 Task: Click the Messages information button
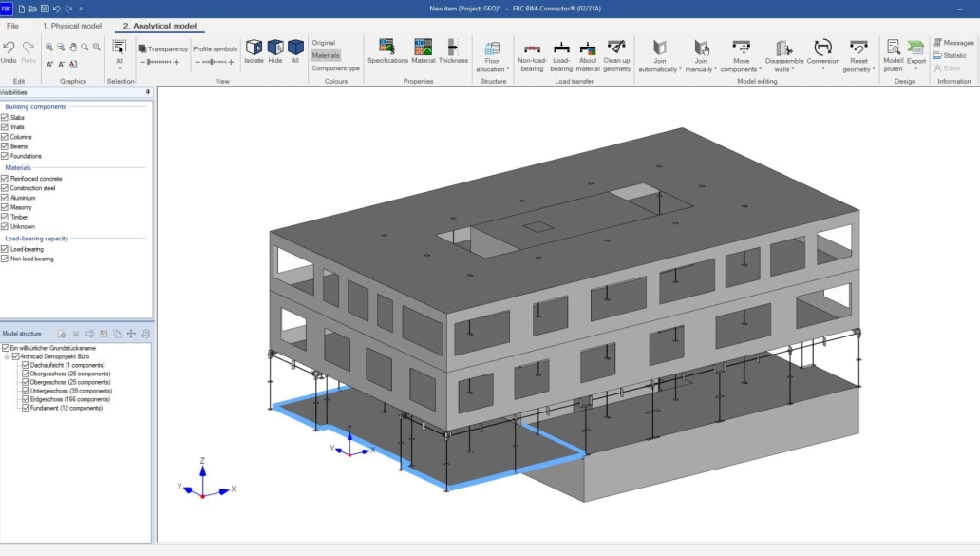click(952, 41)
